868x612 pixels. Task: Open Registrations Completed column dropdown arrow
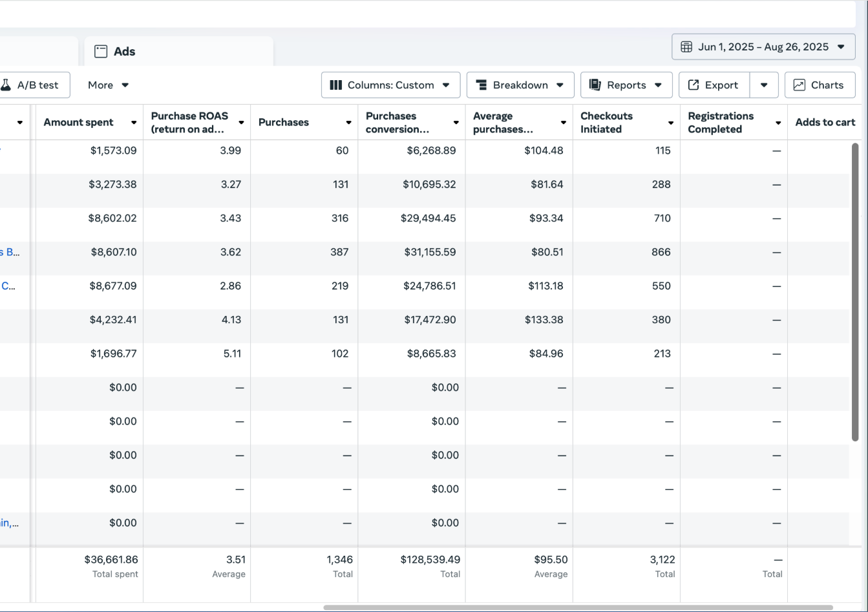point(778,123)
